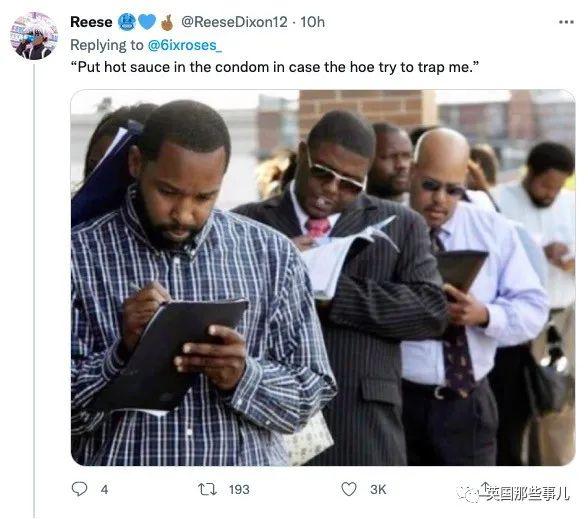Image resolution: width=588 pixels, height=519 pixels.
Task: Open the tweet text about hot sauce
Action: tap(275, 68)
